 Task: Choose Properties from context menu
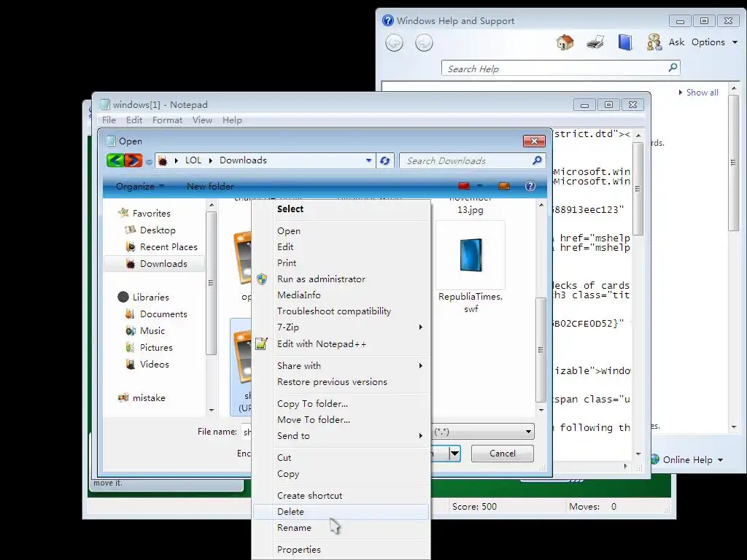pos(341,550)
